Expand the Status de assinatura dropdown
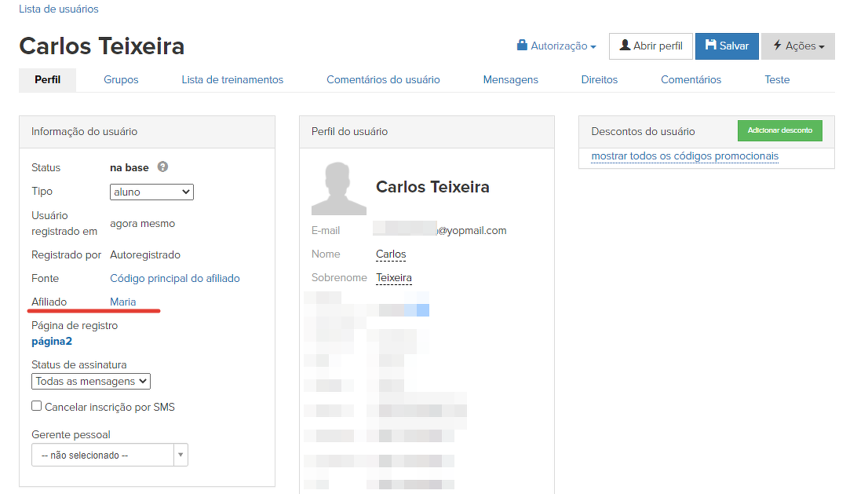 tap(91, 381)
